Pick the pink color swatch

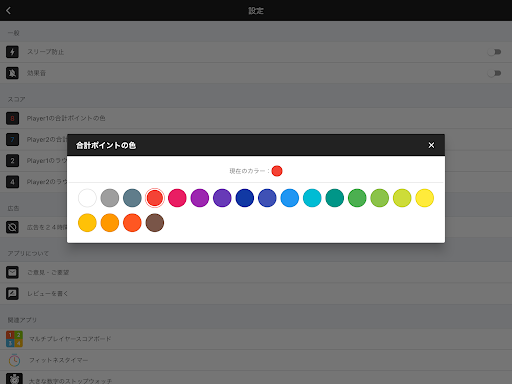177,198
